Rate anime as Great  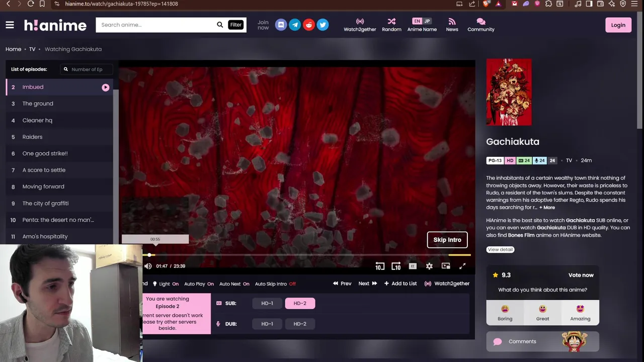pyautogui.click(x=542, y=312)
